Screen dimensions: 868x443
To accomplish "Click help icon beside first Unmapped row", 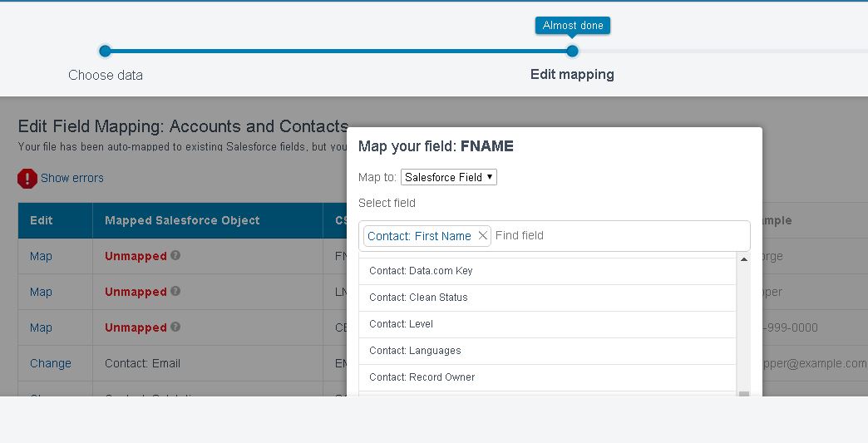I will pos(175,256).
